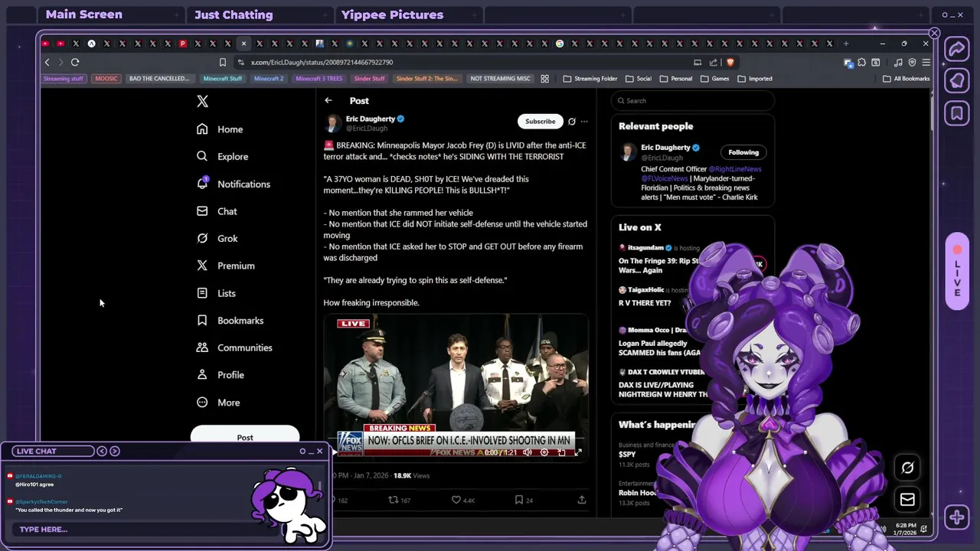
Task: Open Communities in X sidebar
Action: (234, 347)
